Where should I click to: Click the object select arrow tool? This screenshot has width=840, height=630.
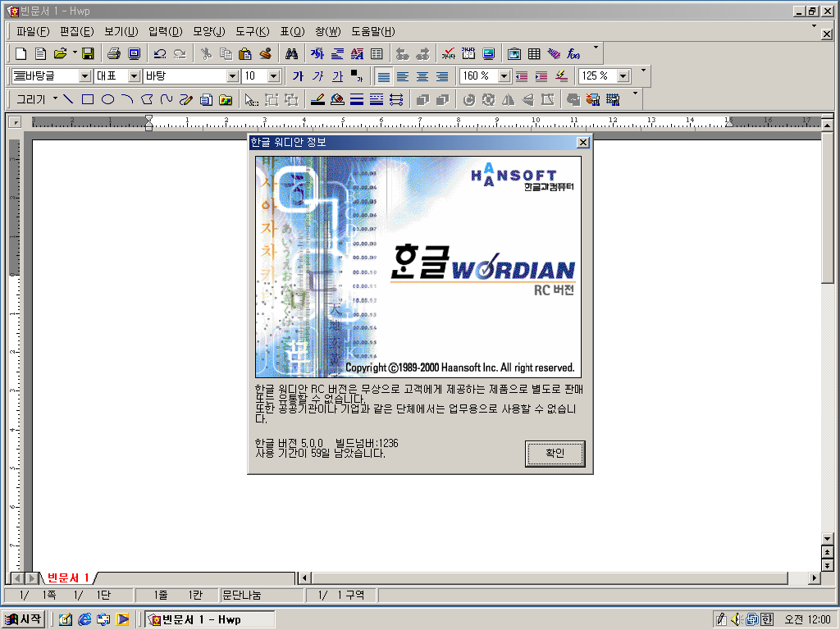(251, 99)
